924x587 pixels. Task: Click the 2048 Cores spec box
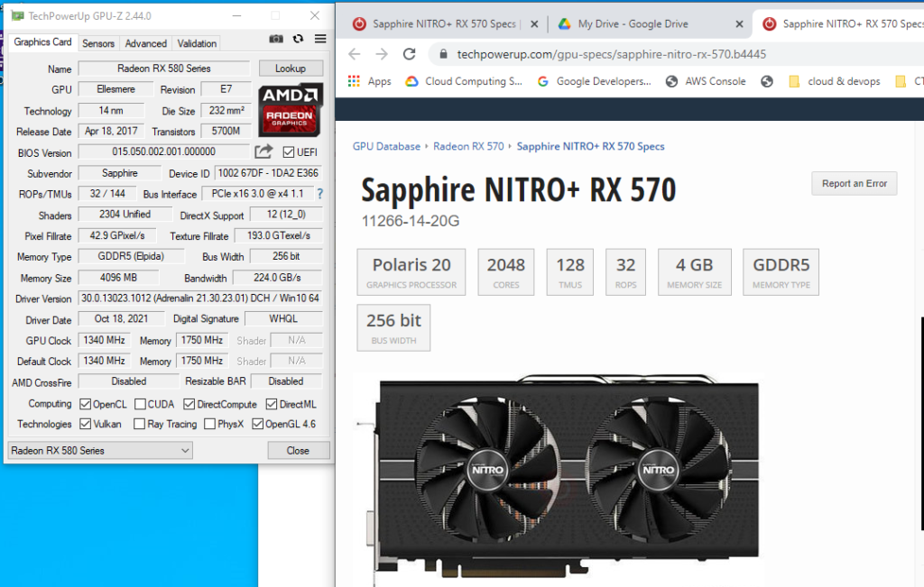point(505,271)
